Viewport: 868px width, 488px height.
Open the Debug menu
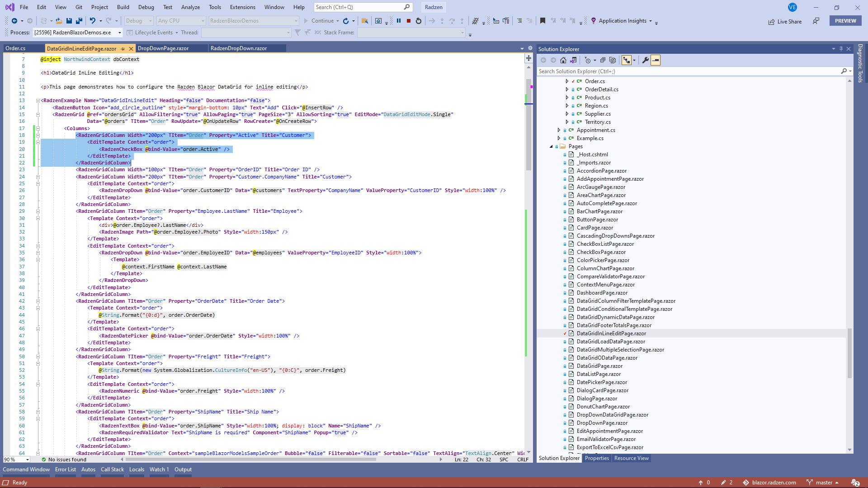tap(146, 7)
